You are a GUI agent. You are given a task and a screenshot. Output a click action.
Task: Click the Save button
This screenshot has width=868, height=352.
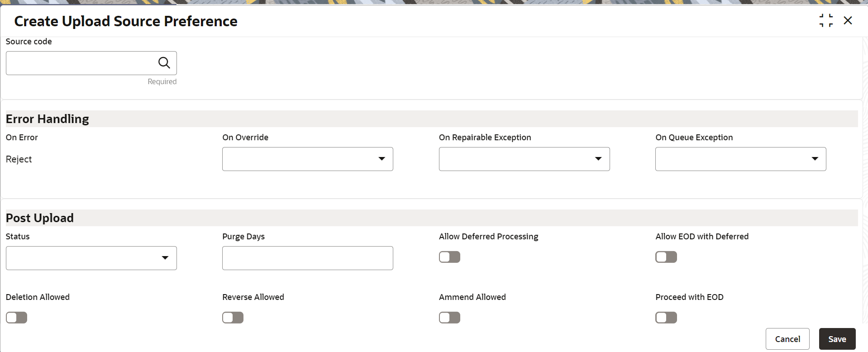coord(837,339)
